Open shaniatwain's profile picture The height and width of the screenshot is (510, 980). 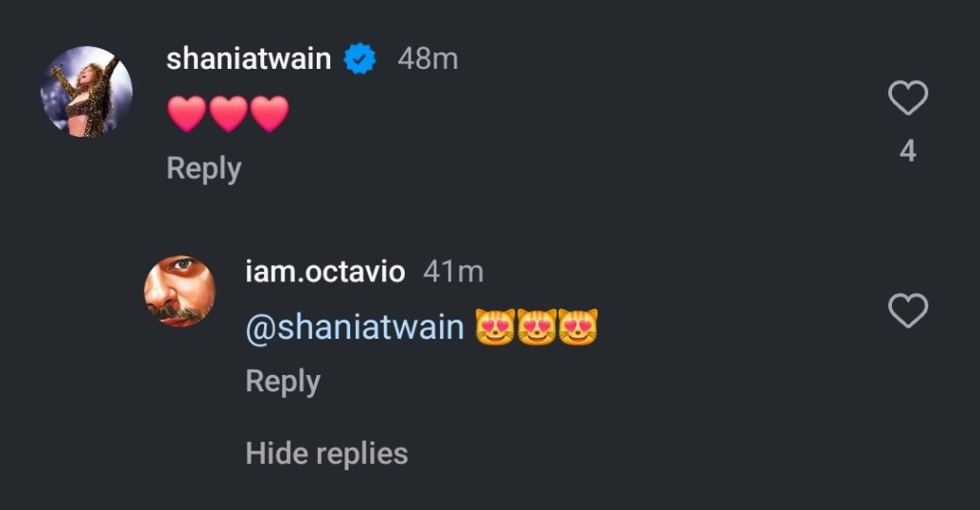pyautogui.click(x=86, y=92)
